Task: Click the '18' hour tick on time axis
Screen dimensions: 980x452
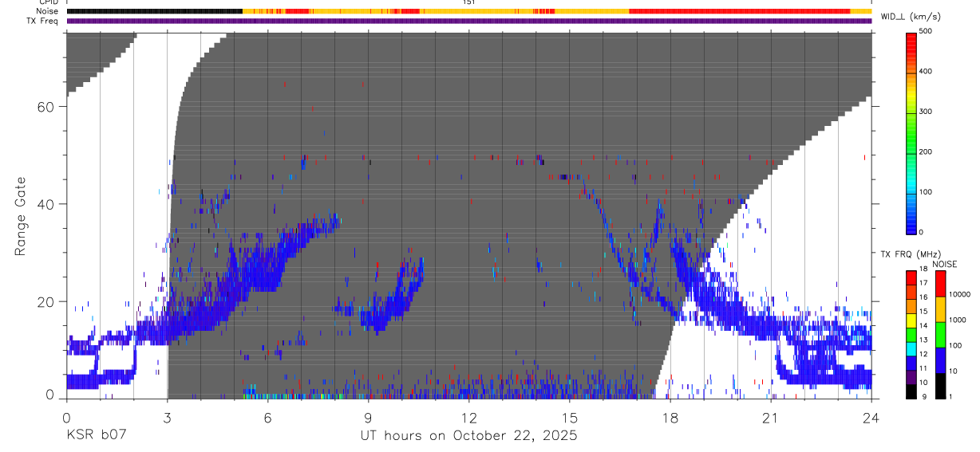Action: click(670, 417)
